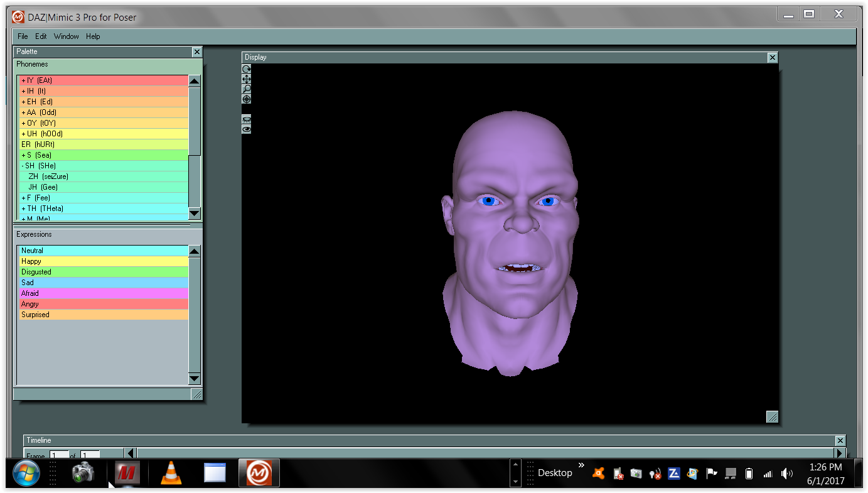Close the Palette panel

(197, 52)
